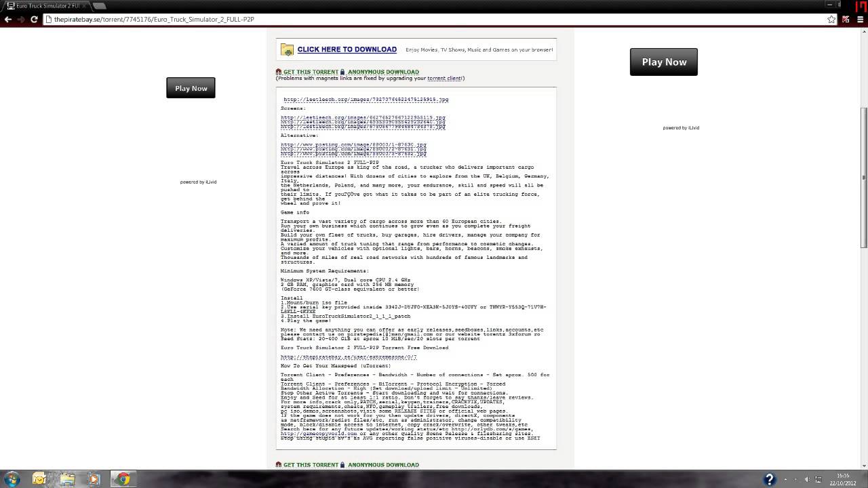Click the powered by iLivid text under the right ad
This screenshot has height=488, width=868.
[x=681, y=128]
